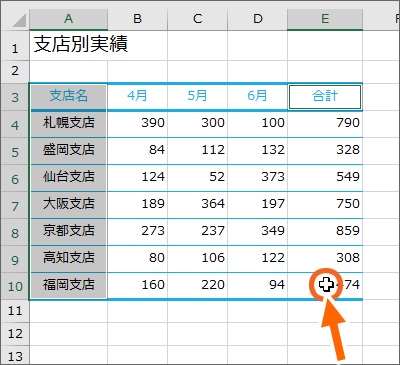This screenshot has height=365, width=400.
Task: Click cell with value 390
Action: 137,124
